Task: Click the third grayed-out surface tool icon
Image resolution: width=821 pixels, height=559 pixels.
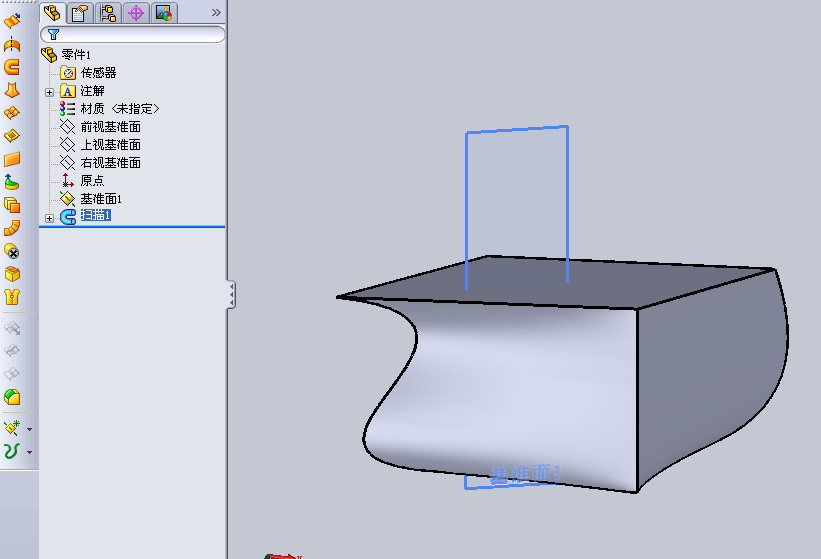Action: tap(12, 374)
